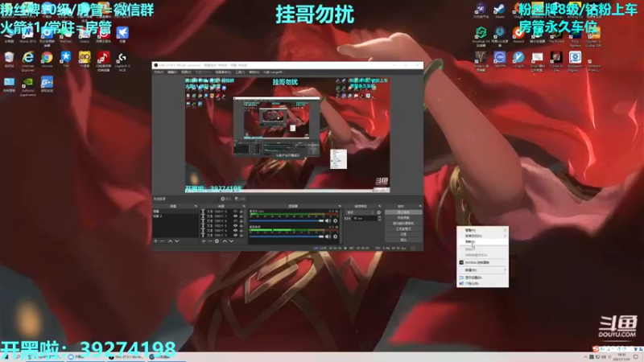Choose Personalize in desktop context menu

click(x=482, y=283)
